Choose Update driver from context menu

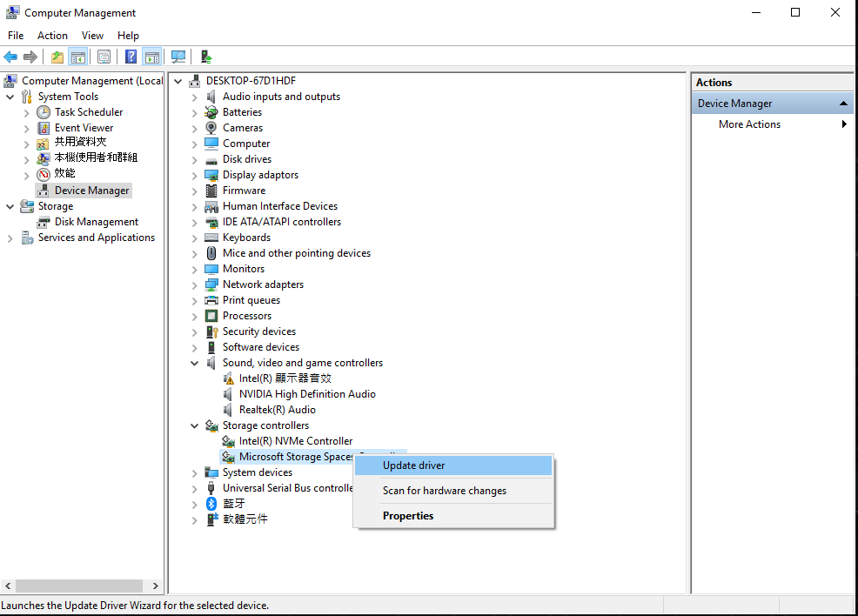[x=414, y=465]
